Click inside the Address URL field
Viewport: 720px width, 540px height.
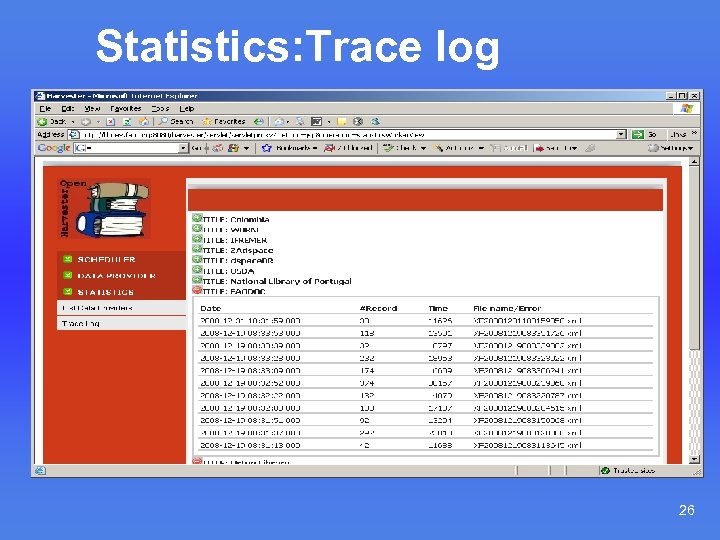[347, 135]
